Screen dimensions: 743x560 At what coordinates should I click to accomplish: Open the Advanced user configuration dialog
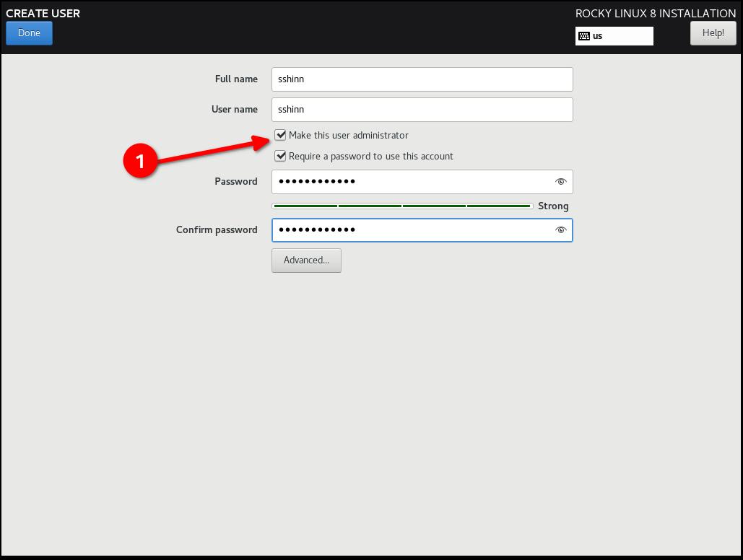tap(306, 260)
